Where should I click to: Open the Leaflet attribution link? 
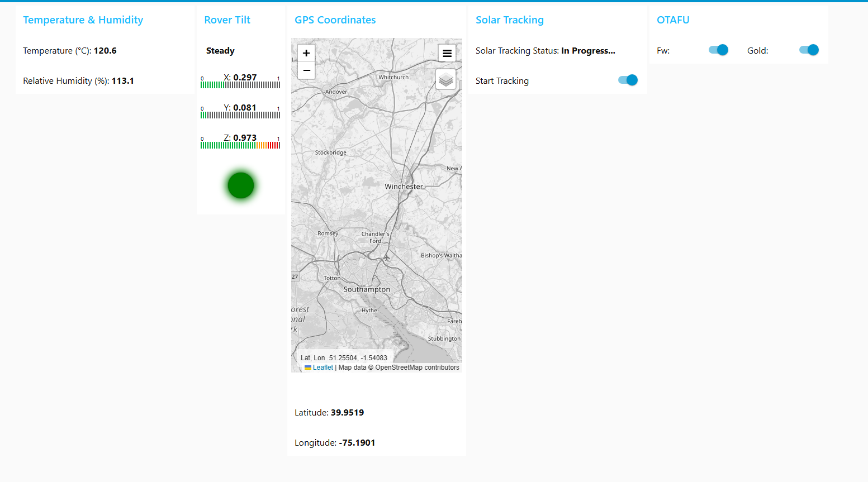[x=322, y=368]
